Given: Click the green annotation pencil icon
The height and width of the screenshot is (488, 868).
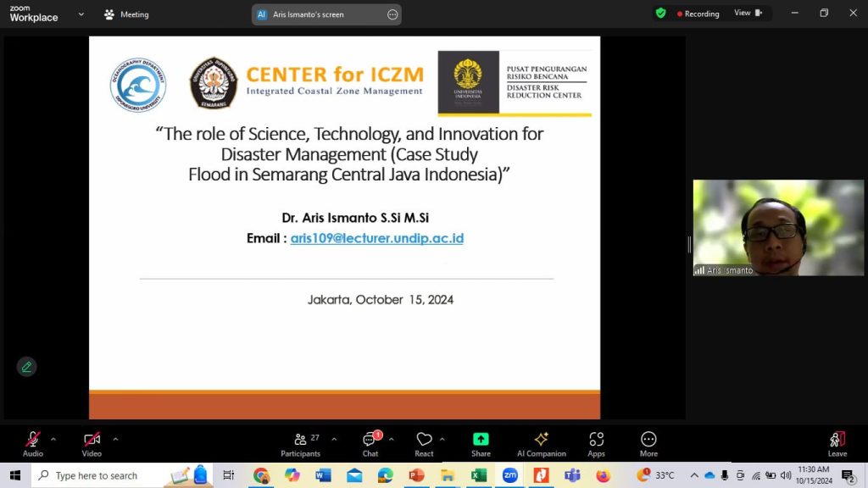Looking at the screenshot, I should click(x=26, y=367).
